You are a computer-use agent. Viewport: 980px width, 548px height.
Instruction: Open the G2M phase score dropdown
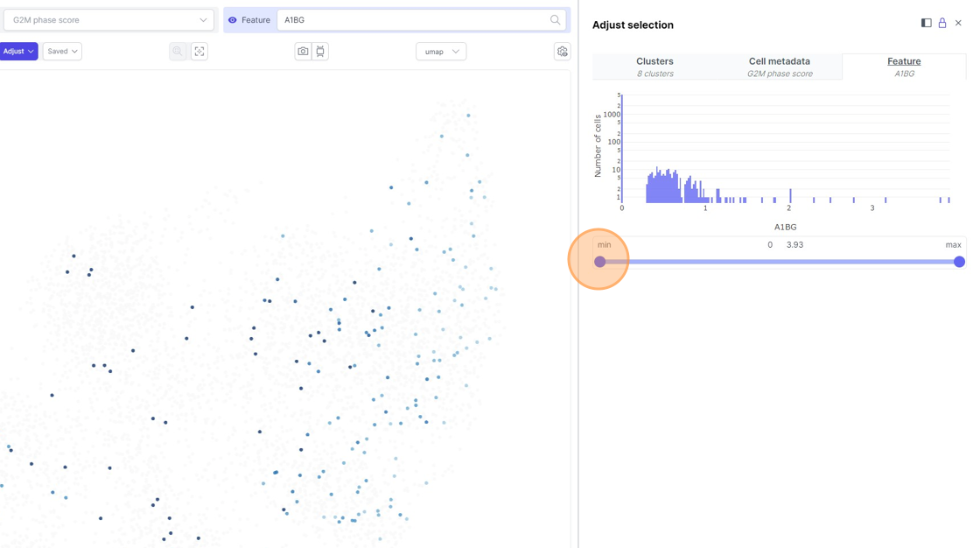click(108, 20)
